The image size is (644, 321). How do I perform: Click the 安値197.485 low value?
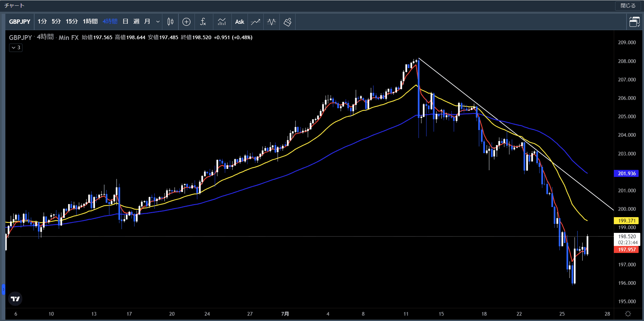[163, 38]
